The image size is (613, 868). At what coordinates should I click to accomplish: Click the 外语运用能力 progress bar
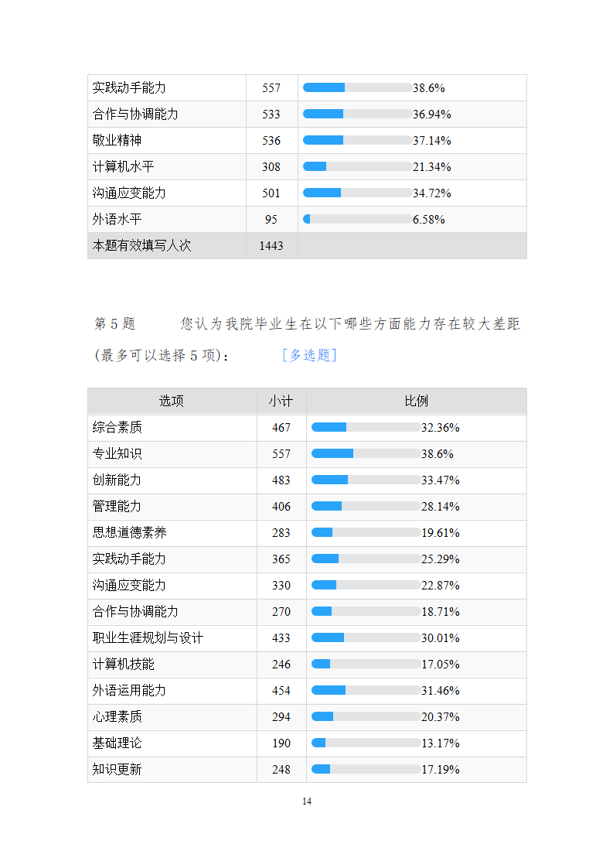point(366,690)
